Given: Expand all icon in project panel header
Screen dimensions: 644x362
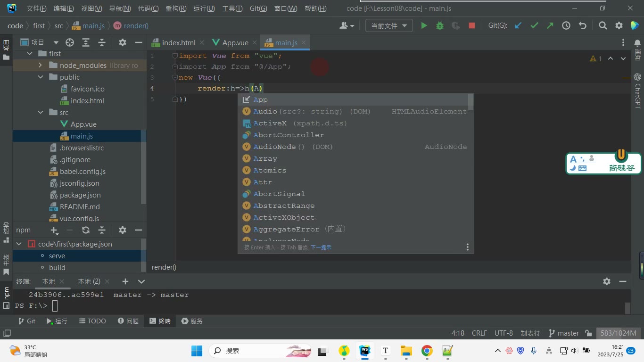Looking at the screenshot, I should pos(86,42).
